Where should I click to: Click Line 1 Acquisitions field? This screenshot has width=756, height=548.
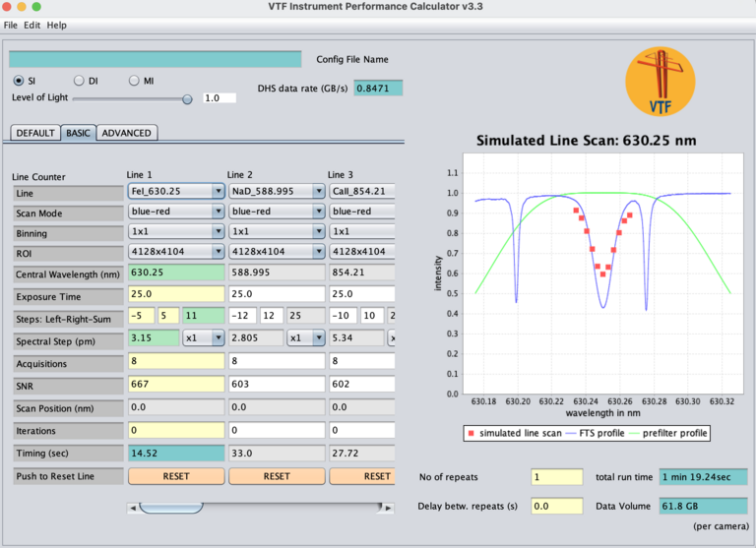click(x=176, y=361)
